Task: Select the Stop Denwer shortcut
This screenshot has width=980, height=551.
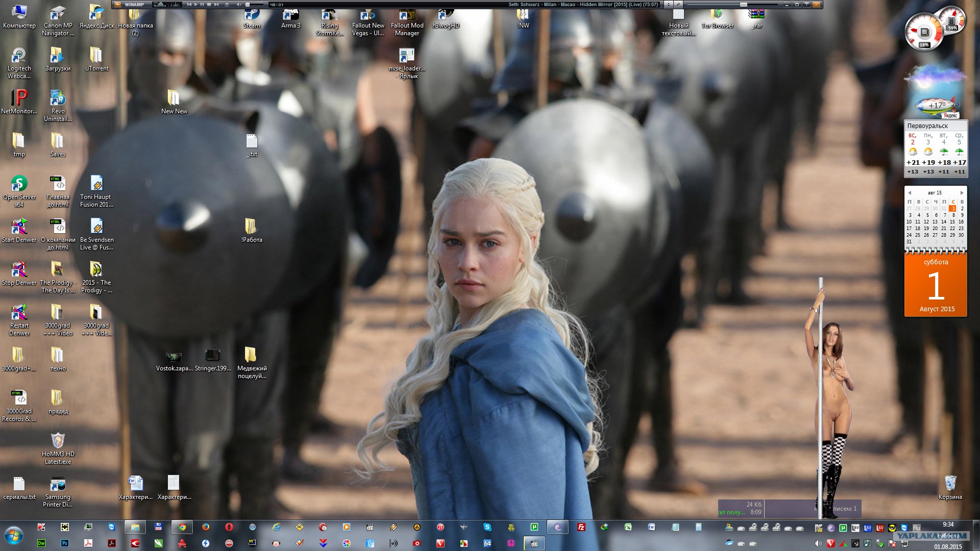Action: coord(19,273)
